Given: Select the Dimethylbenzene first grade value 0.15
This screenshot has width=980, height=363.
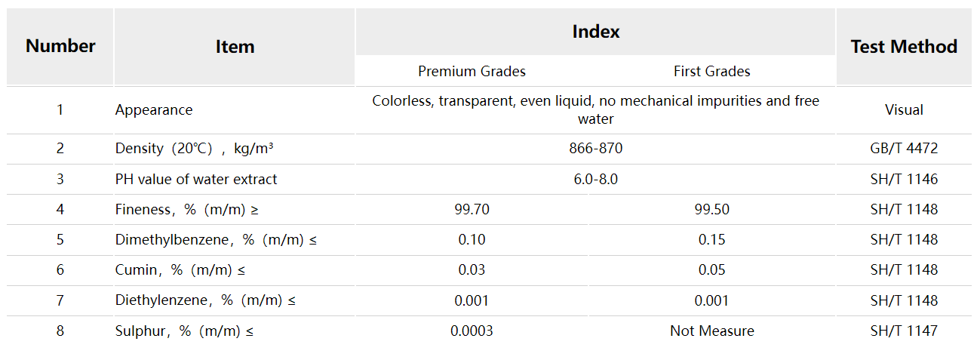Looking at the screenshot, I should pyautogui.click(x=711, y=240).
